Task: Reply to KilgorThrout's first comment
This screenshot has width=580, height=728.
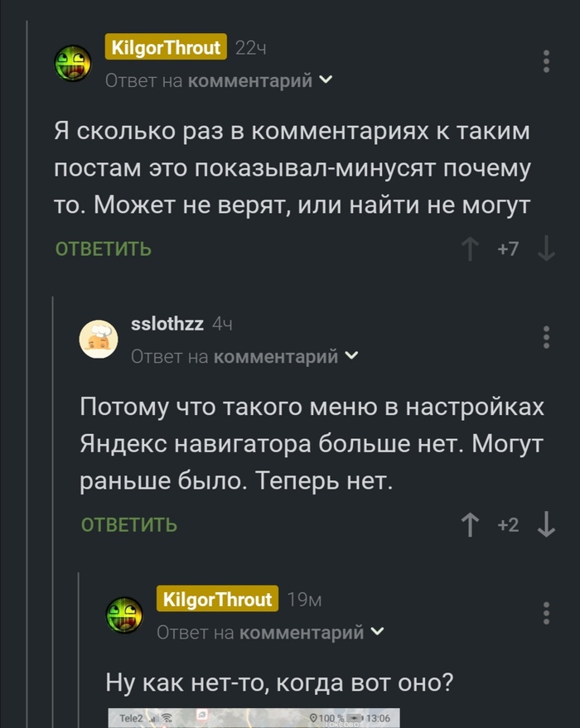Action: click(x=104, y=248)
